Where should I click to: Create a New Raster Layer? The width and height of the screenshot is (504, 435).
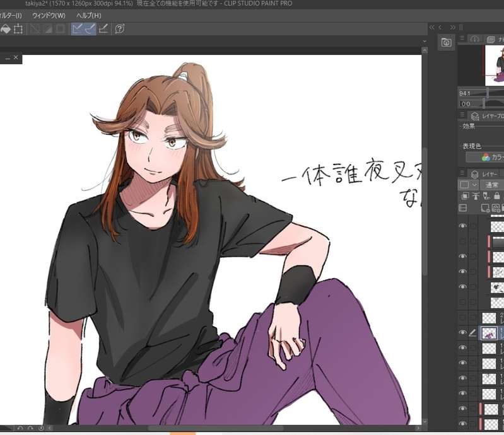tap(485, 208)
